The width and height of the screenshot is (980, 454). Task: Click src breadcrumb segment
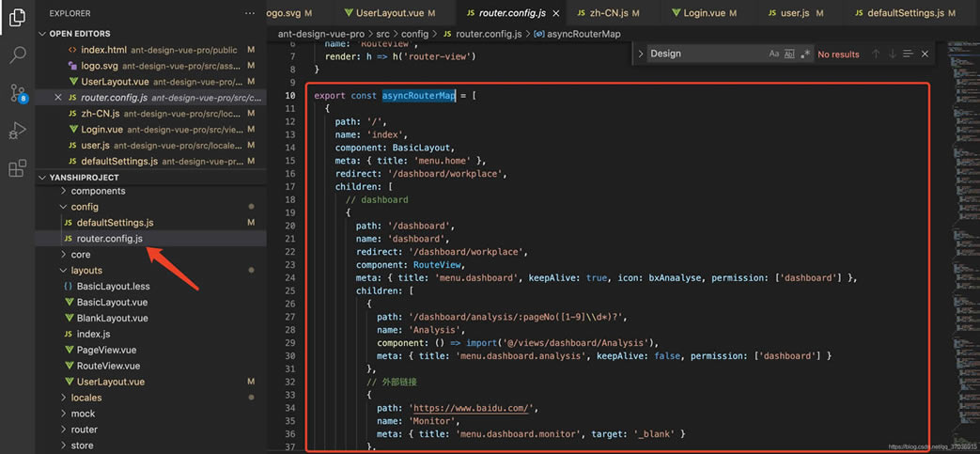(x=384, y=34)
